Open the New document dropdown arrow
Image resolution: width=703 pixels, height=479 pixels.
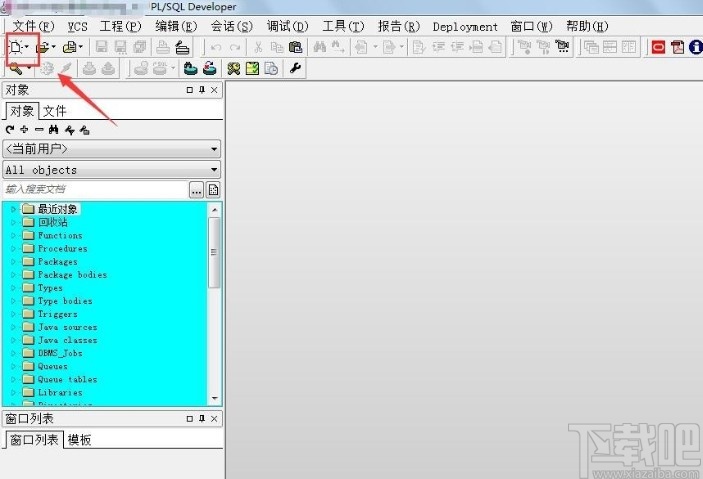tap(27, 47)
